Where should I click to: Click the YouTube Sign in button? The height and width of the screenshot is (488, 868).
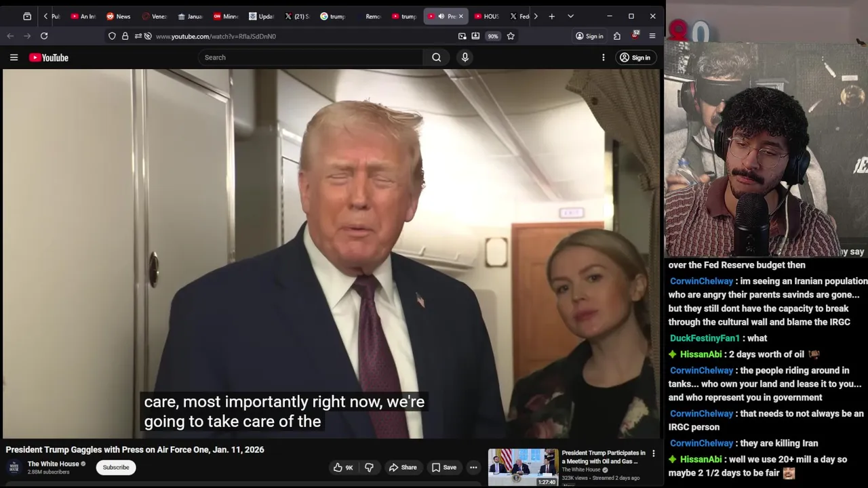click(635, 58)
